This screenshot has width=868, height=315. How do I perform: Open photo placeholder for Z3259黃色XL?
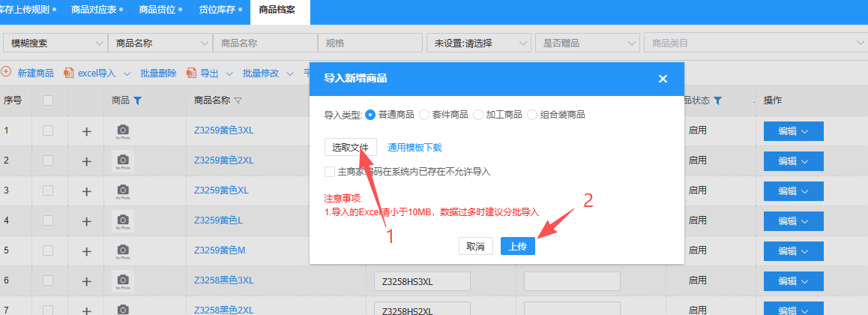123,191
